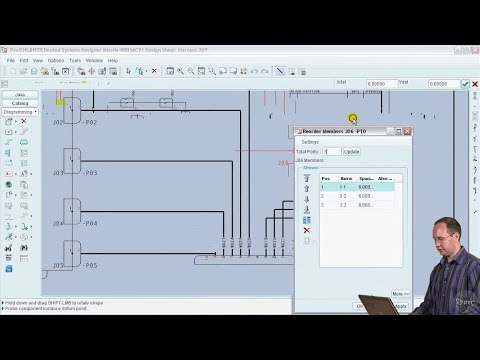Click the Pos column header
The image size is (480, 360).
click(x=329, y=179)
